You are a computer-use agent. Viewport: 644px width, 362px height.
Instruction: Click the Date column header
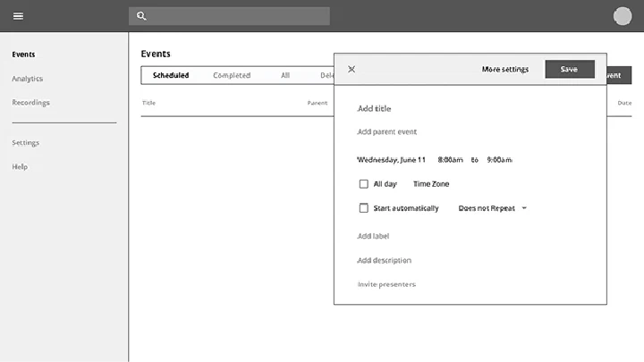coord(624,103)
